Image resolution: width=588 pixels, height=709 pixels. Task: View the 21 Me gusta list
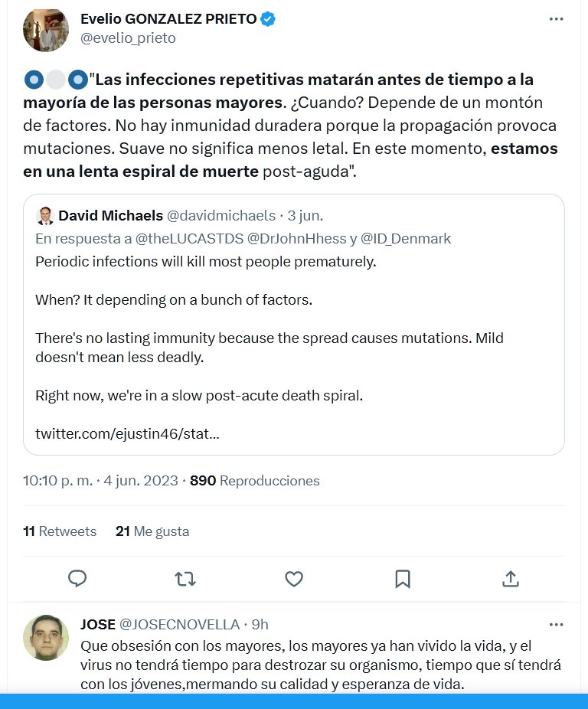click(152, 531)
